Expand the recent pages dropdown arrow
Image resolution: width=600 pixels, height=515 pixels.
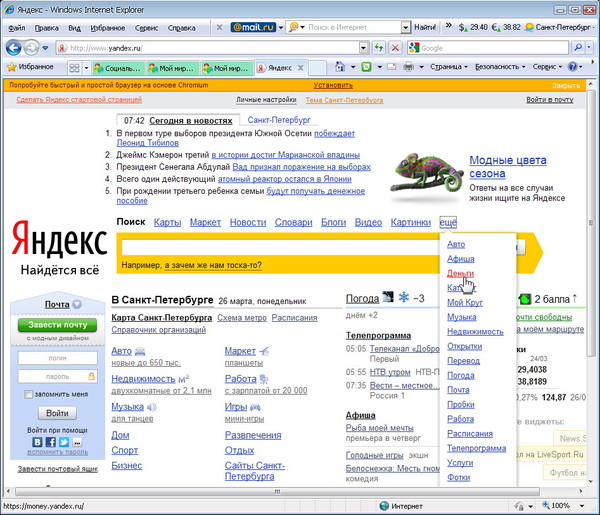[x=45, y=48]
